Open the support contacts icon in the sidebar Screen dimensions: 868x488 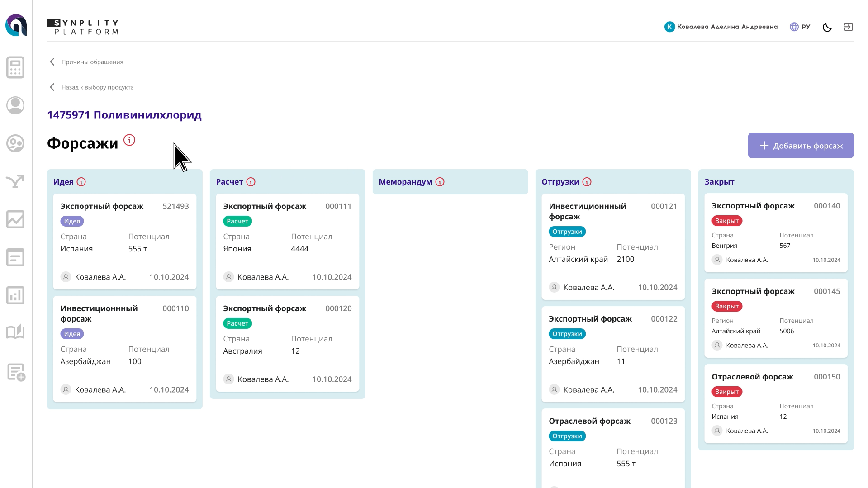coord(15,143)
